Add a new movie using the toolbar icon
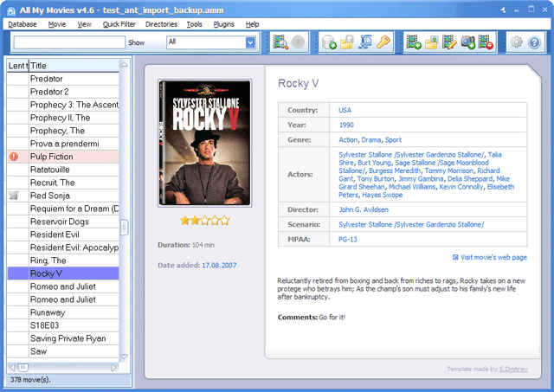 [x=414, y=42]
